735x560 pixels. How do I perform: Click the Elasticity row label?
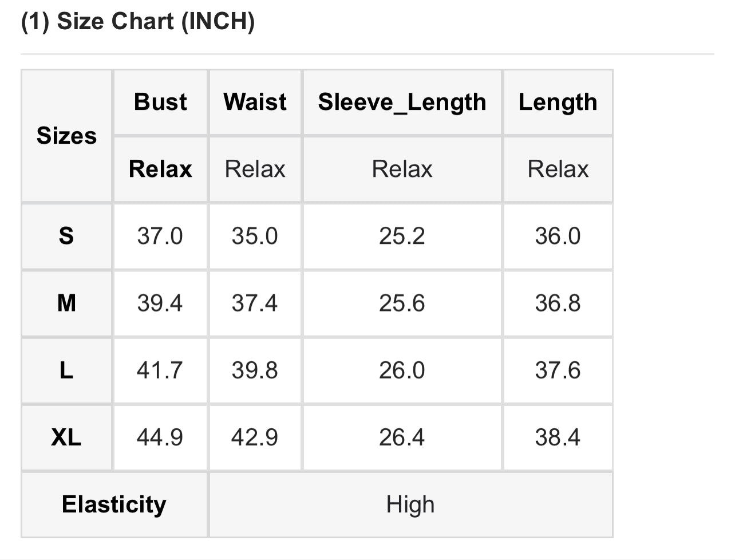[114, 504]
